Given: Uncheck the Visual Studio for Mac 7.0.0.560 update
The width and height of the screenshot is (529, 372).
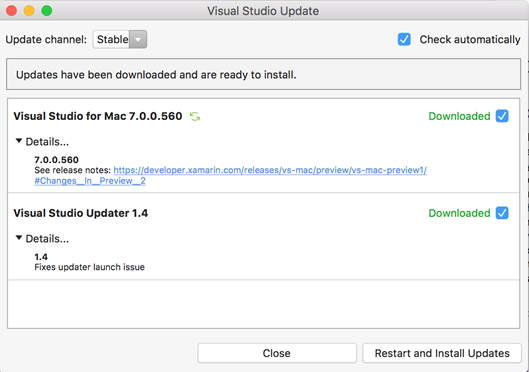Looking at the screenshot, I should [502, 116].
